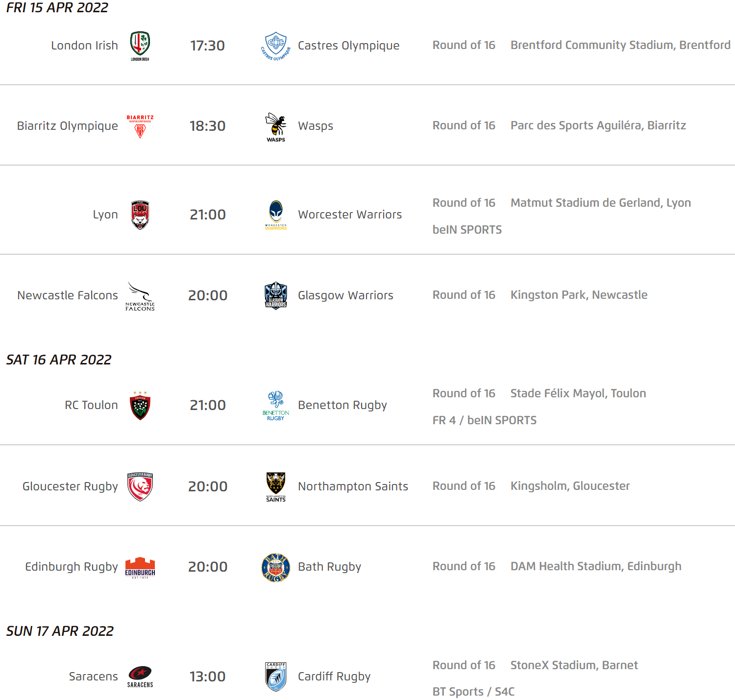Open the Benetton Rugby logo

276,406
